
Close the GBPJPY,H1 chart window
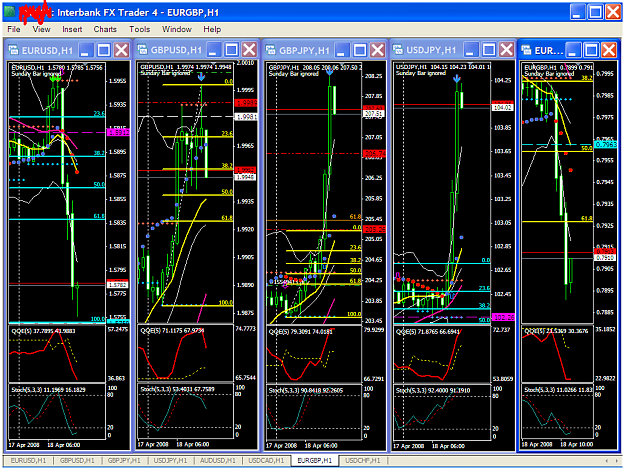tap(377, 50)
